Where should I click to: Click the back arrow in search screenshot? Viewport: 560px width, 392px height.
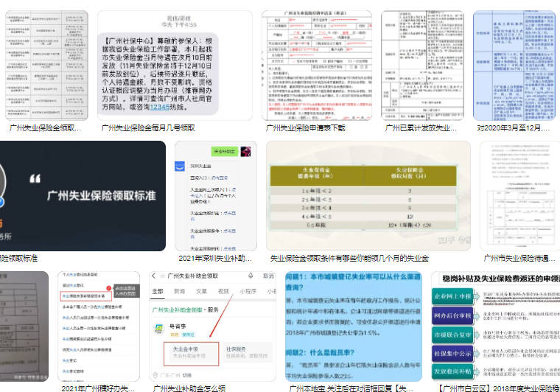(154, 276)
